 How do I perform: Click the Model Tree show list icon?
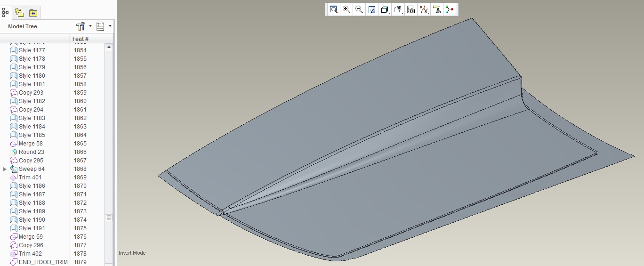point(100,26)
